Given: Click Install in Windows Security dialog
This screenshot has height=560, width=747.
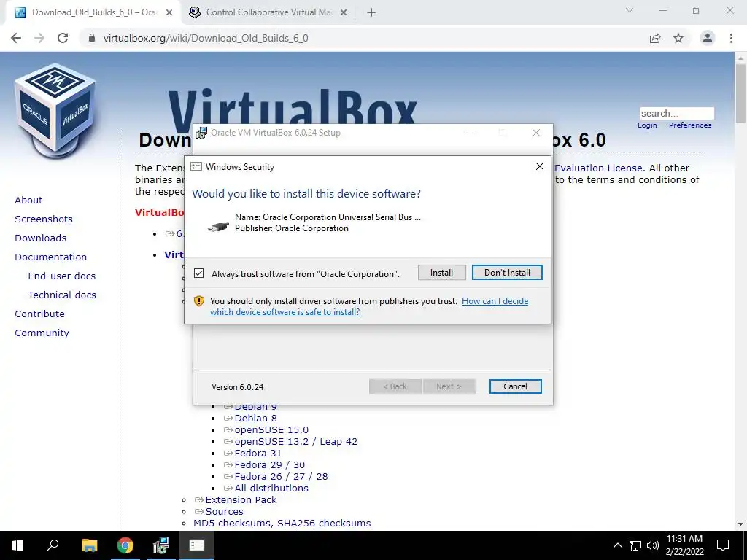Looking at the screenshot, I should (x=441, y=273).
